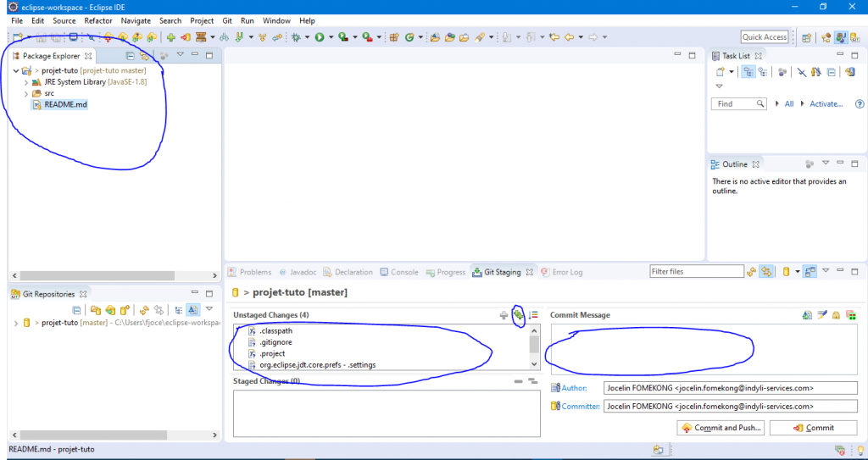Select .gitignore in Unstaged Changes
Viewport: 868px width, 460px height.
coord(275,342)
